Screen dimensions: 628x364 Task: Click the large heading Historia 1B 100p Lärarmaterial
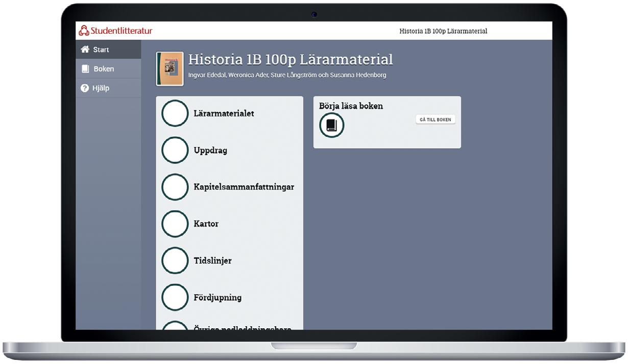click(291, 60)
